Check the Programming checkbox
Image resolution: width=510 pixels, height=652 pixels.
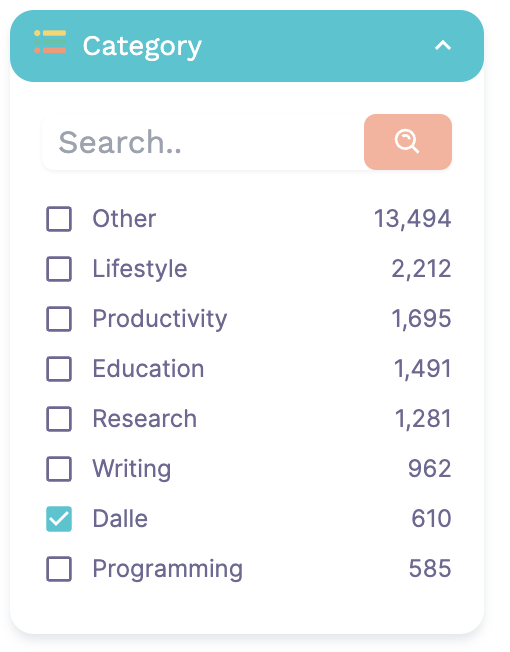59,569
